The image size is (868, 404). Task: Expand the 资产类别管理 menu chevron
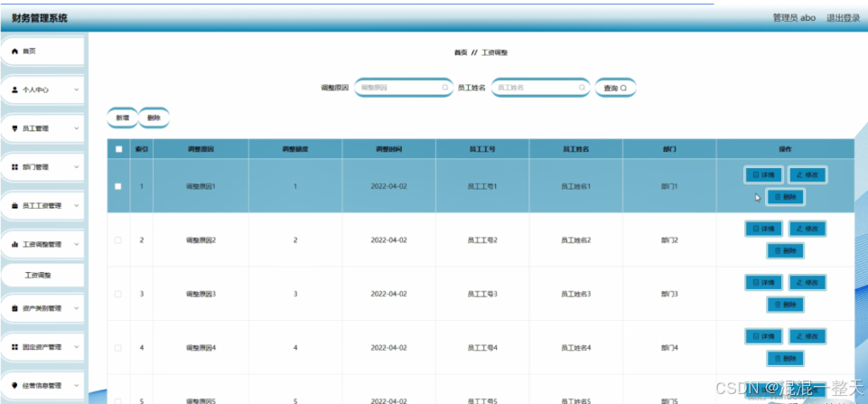click(77, 308)
